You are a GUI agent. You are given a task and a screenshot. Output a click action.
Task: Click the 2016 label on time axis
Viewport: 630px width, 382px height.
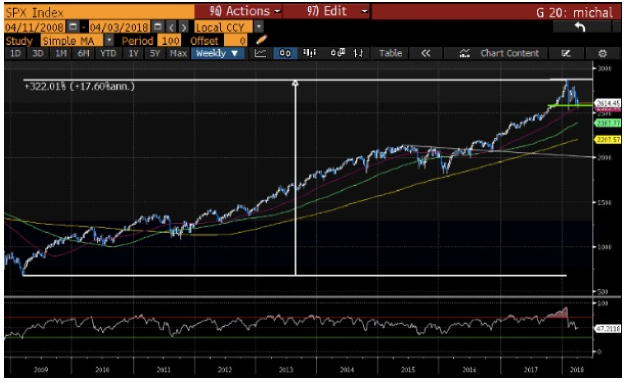point(469,369)
